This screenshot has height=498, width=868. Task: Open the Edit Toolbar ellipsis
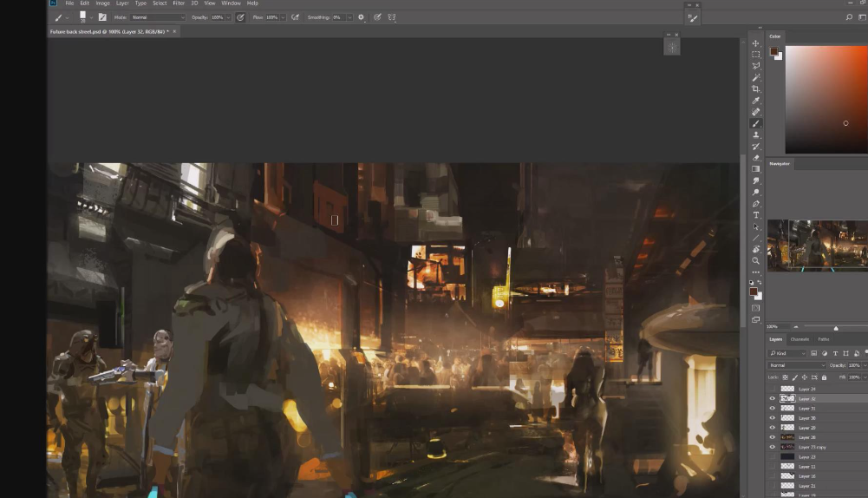coord(755,272)
